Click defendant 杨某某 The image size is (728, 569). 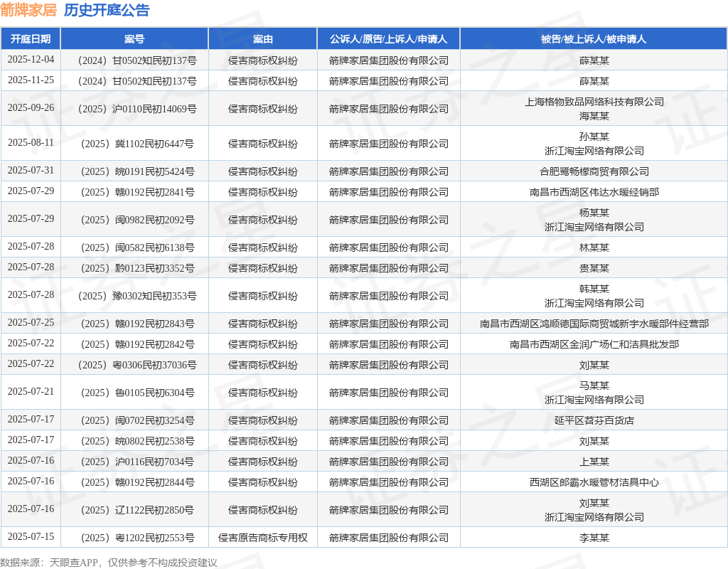pos(594,213)
